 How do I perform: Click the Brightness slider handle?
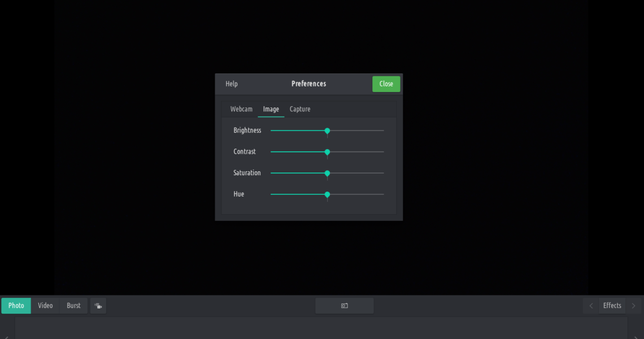[x=327, y=131]
